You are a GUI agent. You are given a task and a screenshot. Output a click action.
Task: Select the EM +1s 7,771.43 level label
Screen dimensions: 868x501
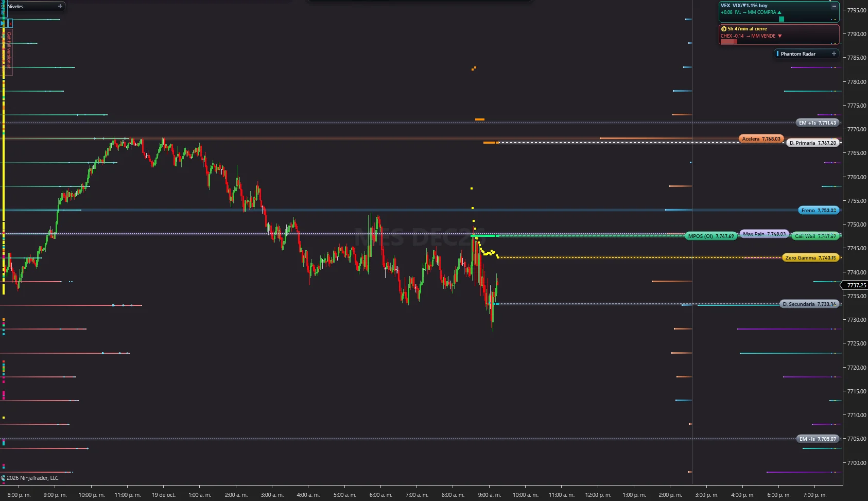pos(818,123)
